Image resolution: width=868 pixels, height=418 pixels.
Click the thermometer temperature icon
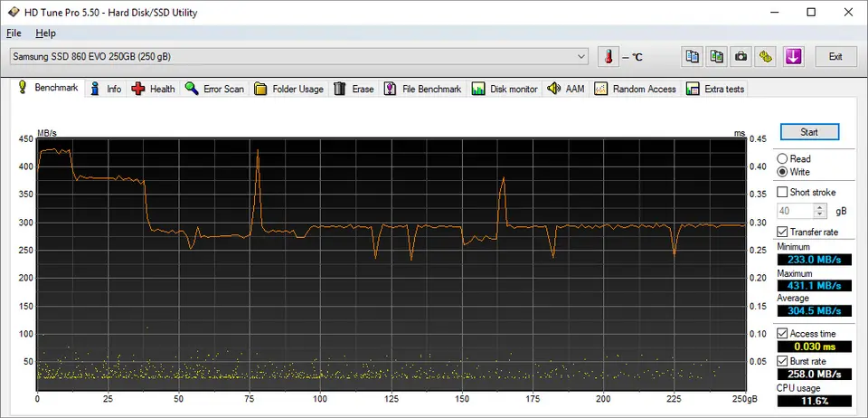[610, 57]
